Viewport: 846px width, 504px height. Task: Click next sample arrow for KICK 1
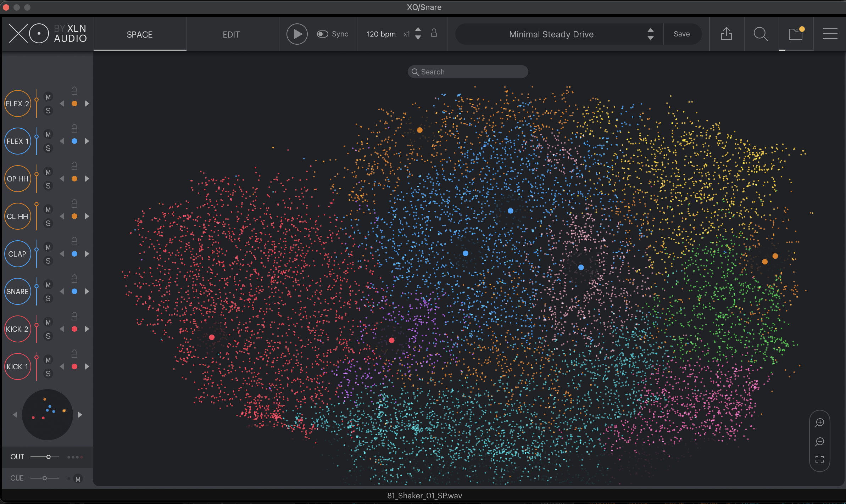click(87, 366)
